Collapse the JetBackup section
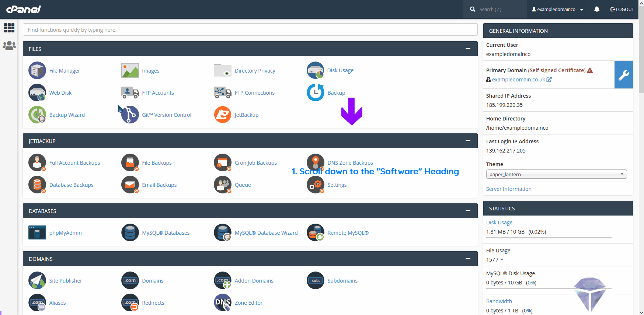The height and width of the screenshot is (315, 644). point(468,141)
